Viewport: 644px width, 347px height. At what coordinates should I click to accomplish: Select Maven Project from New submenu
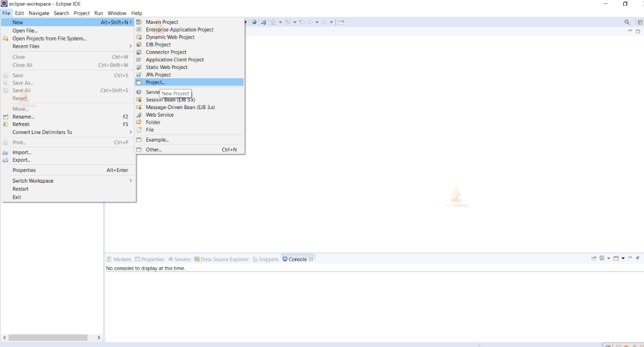pos(189,22)
